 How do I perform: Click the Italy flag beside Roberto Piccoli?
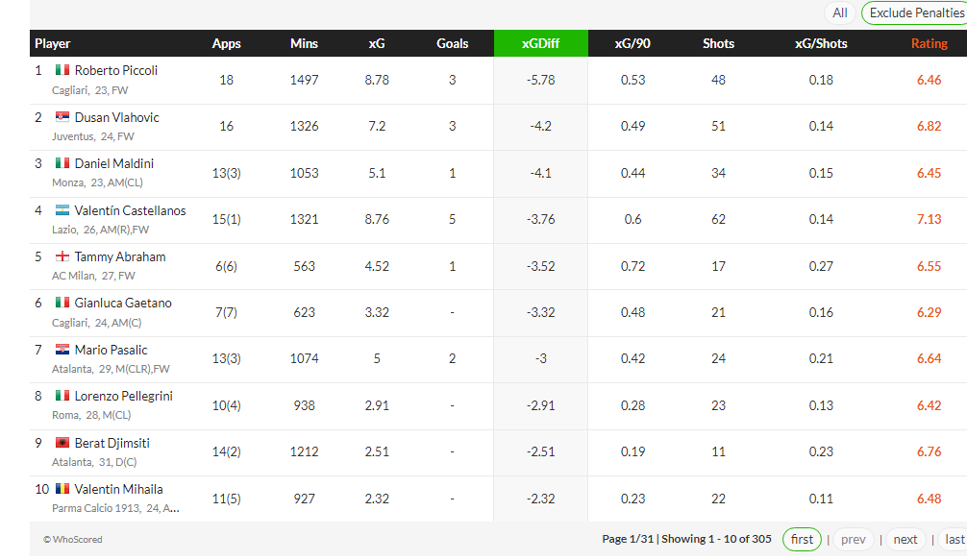click(x=62, y=70)
